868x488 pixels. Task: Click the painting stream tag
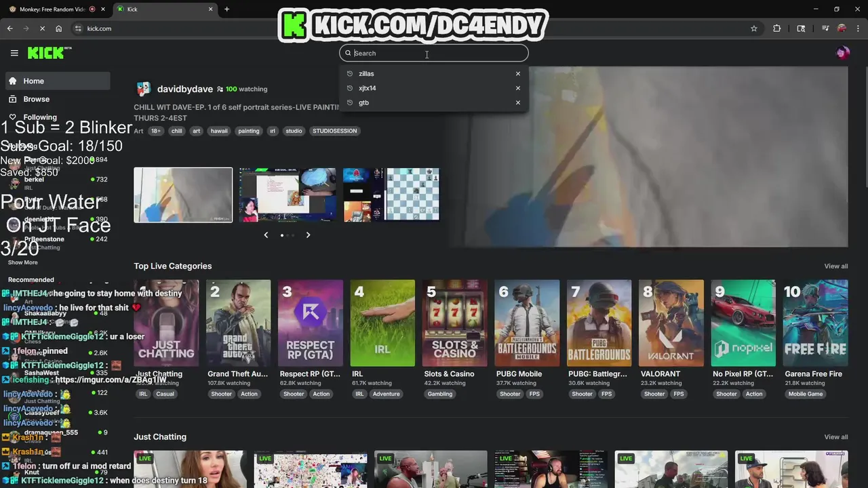(249, 131)
